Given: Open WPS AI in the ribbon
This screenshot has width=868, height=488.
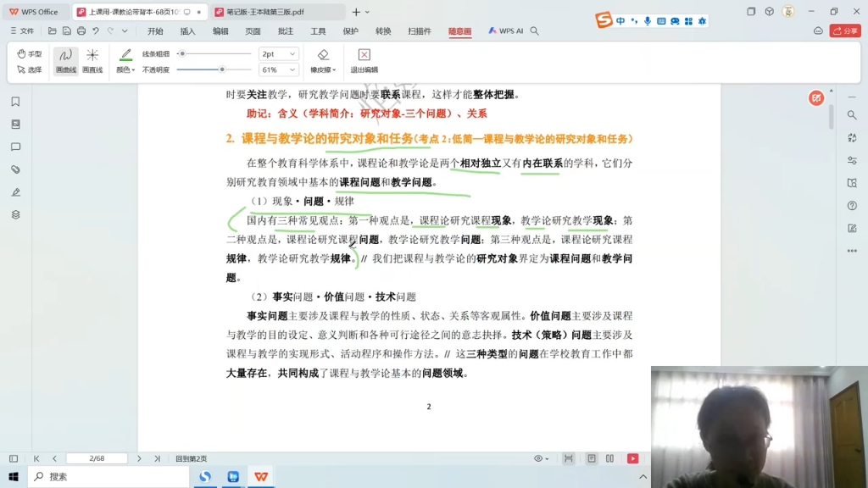Looking at the screenshot, I should [508, 30].
